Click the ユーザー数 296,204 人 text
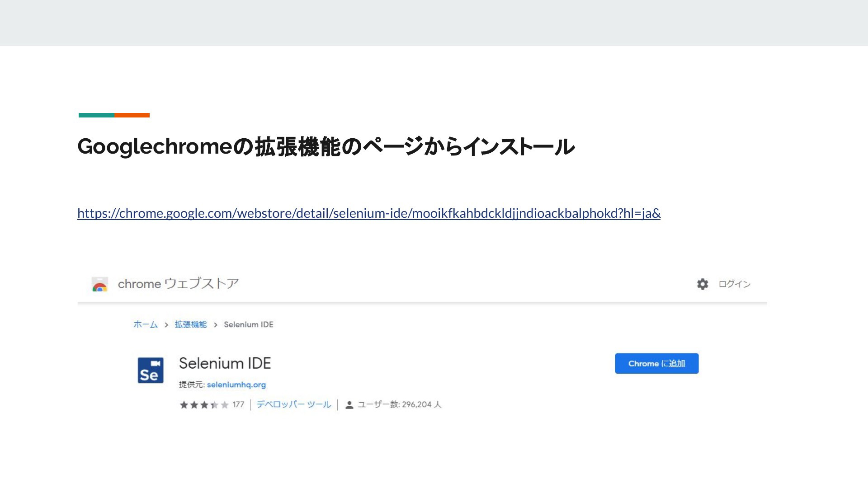 click(x=400, y=405)
